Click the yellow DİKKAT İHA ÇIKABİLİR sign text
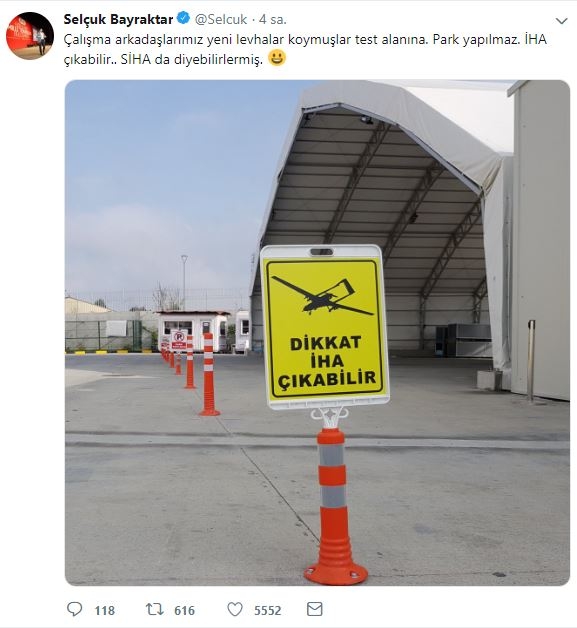This screenshot has height=628, width=577. pyautogui.click(x=326, y=361)
